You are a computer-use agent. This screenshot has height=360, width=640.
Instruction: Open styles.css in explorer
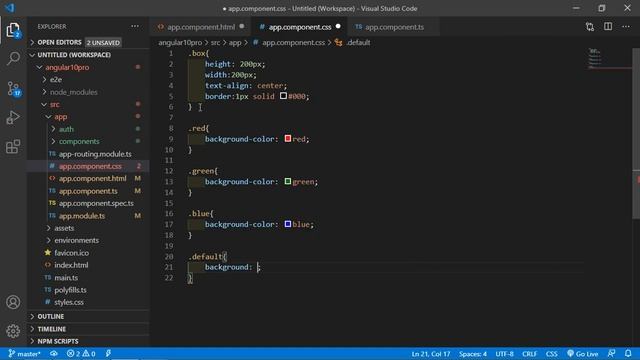click(x=69, y=302)
